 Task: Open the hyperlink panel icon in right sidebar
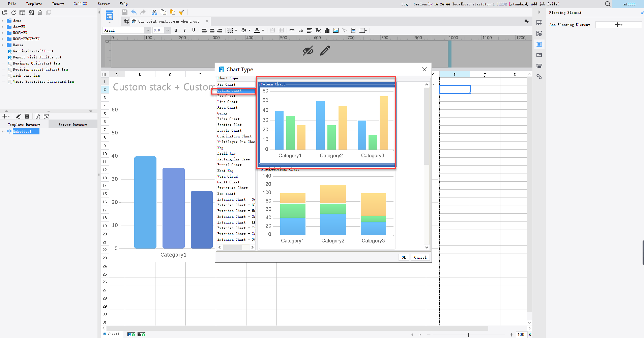[539, 77]
